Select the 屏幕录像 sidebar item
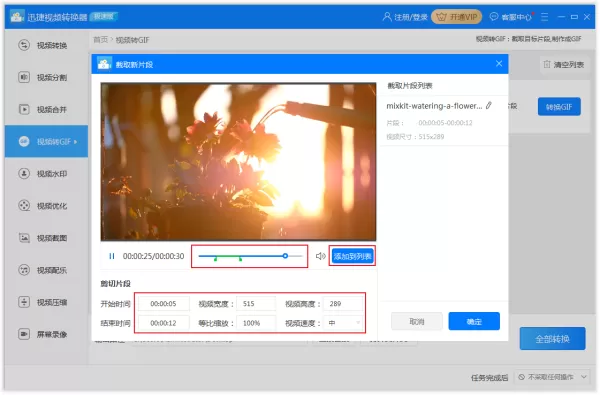This screenshot has width=600, height=395. (46, 334)
